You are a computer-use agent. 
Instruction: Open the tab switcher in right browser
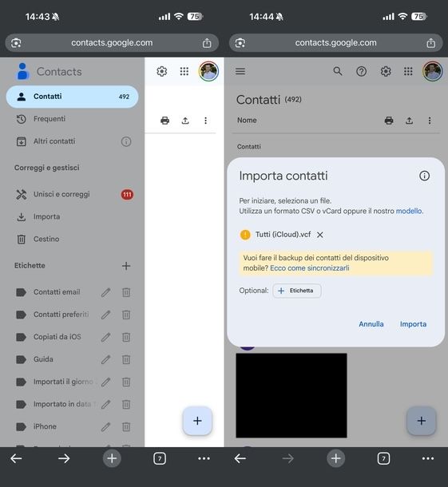click(x=383, y=458)
